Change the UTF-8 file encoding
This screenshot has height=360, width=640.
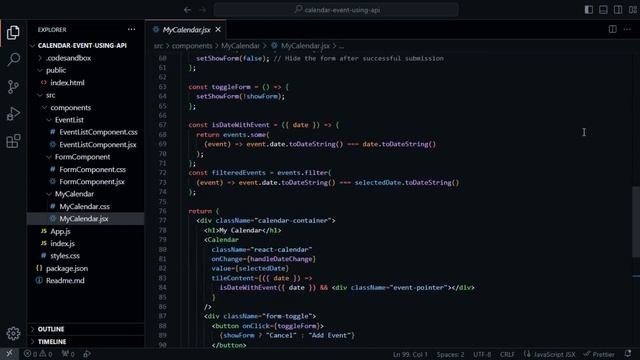point(482,354)
